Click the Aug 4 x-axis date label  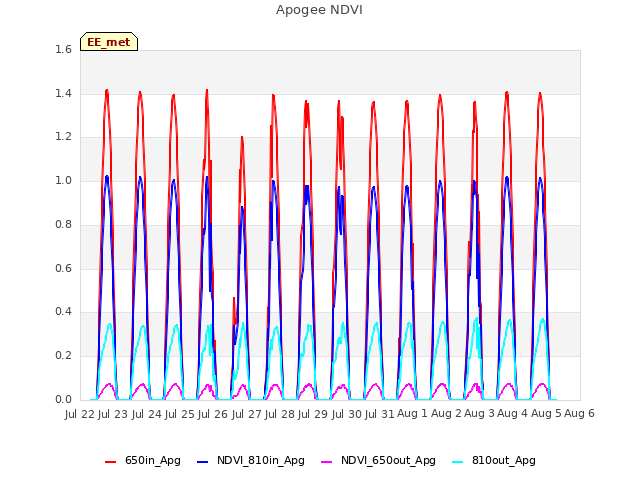pos(513,414)
